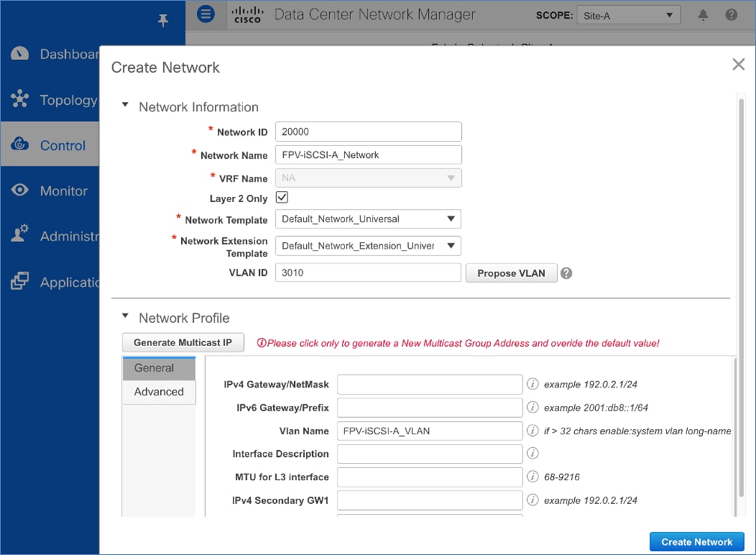The image size is (756, 555).
Task: Click the IPv4 Secondary GW1 field
Action: click(430, 500)
